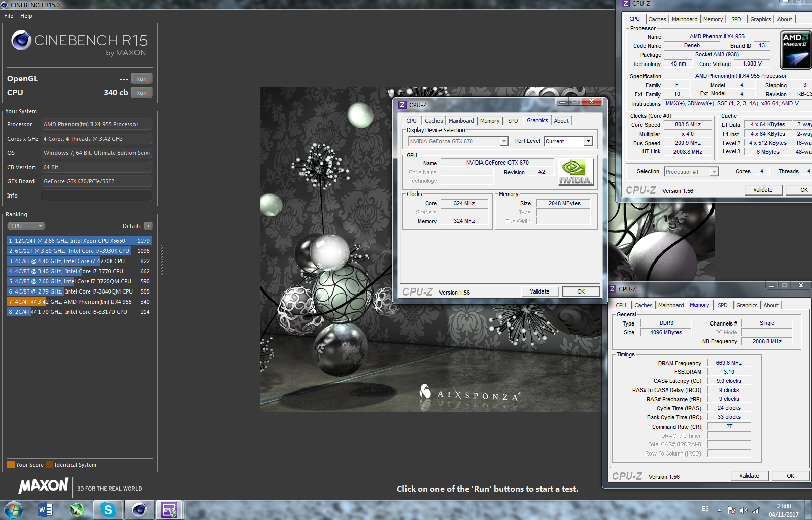
Task: Open the network signal tray icon
Action: pos(756,510)
